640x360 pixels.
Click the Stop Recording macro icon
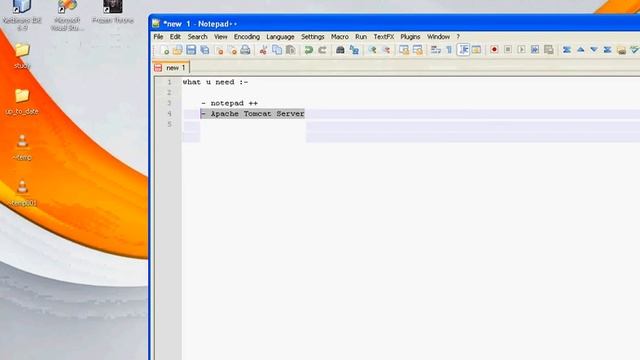(508, 50)
